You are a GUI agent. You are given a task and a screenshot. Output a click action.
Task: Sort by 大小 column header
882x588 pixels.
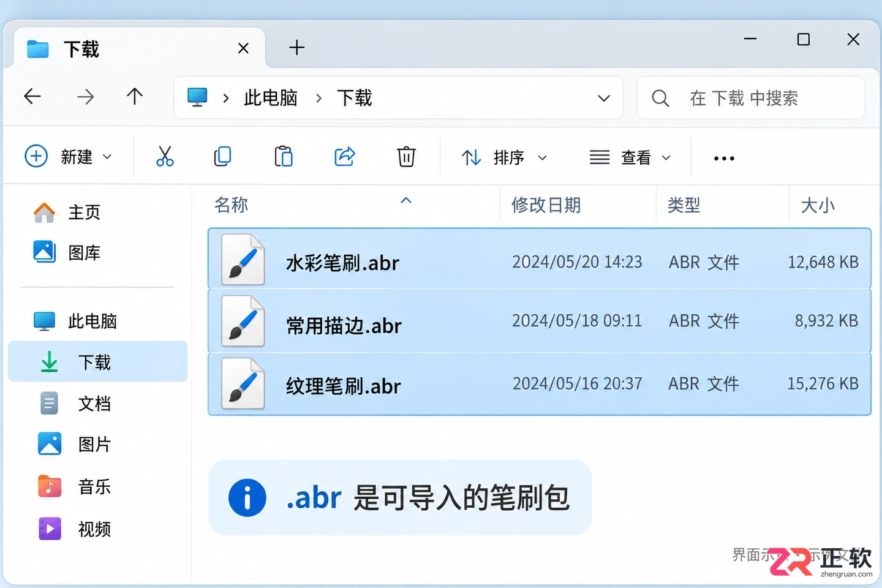pyautogui.click(x=818, y=205)
